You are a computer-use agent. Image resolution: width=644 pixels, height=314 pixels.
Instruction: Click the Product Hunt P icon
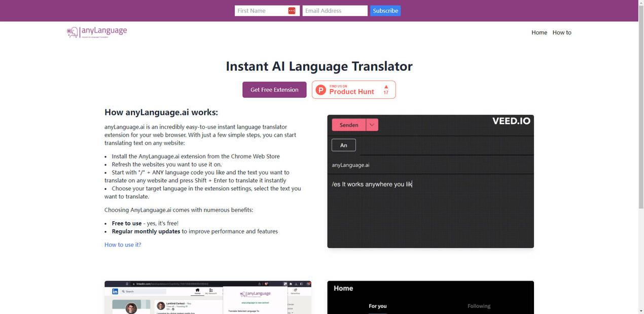pyautogui.click(x=321, y=91)
